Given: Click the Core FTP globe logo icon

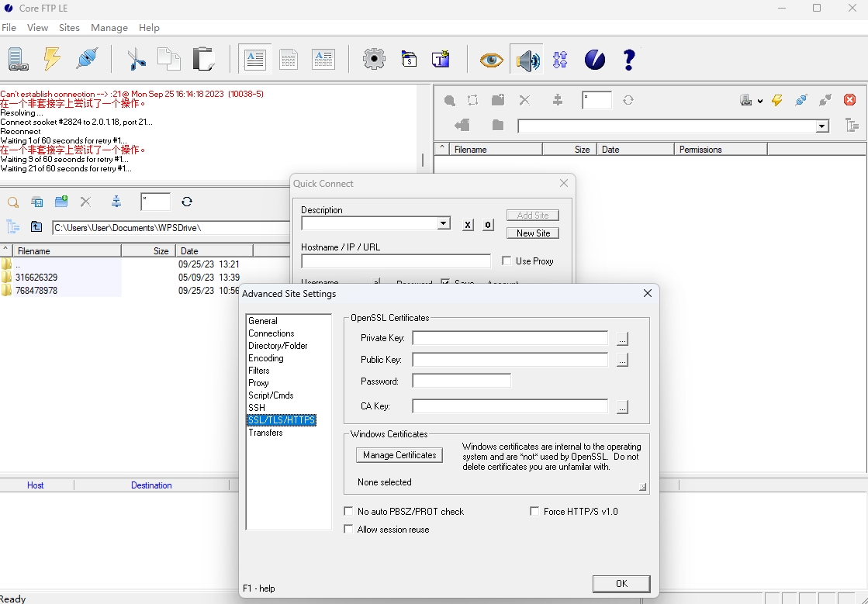Looking at the screenshot, I should pyautogui.click(x=595, y=59).
